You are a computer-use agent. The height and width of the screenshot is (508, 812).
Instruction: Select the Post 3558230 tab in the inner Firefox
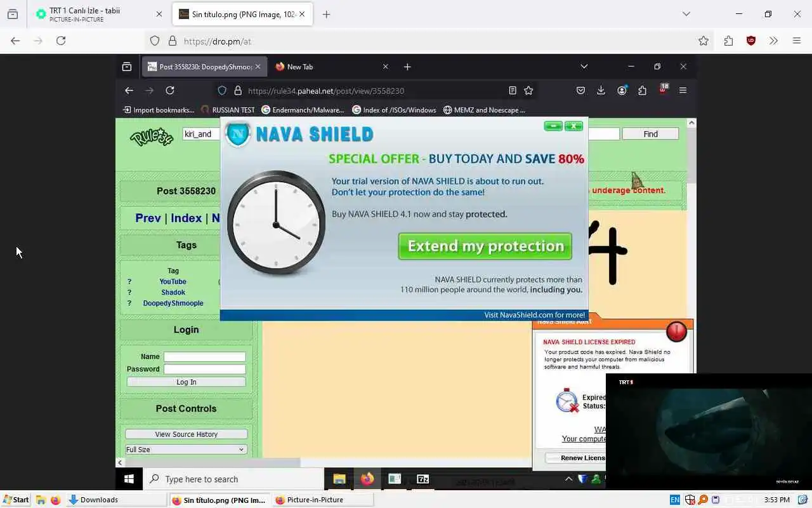[204, 67]
